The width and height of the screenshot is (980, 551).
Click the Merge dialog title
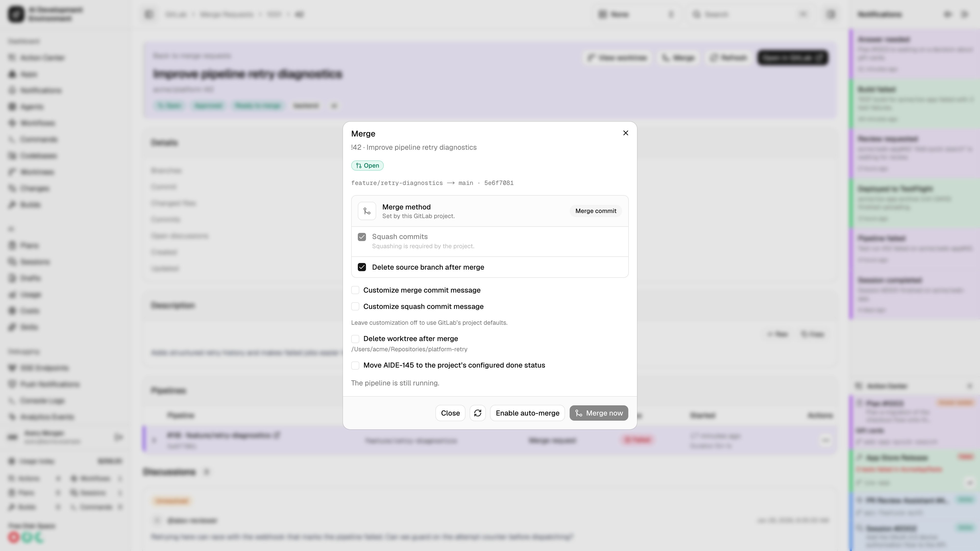coord(363,133)
